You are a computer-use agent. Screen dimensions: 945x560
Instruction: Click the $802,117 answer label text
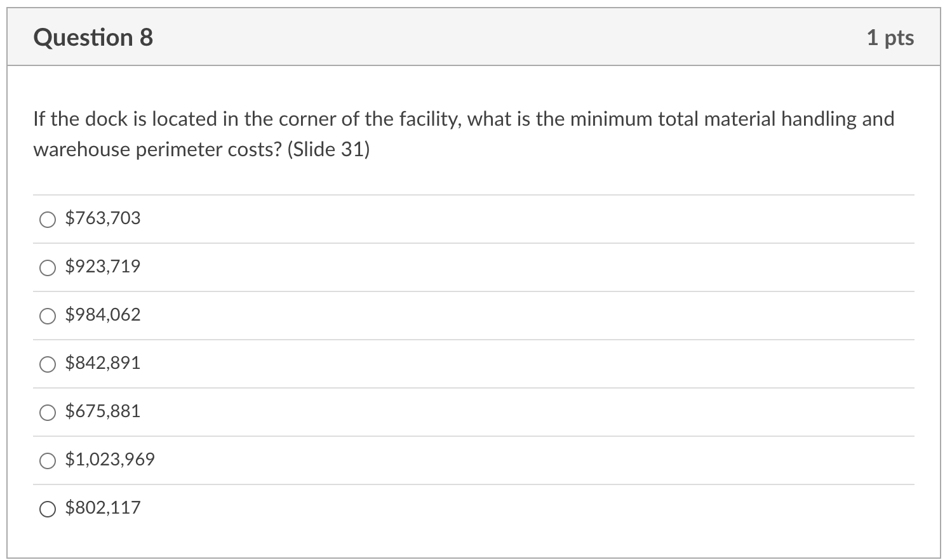coord(103,507)
